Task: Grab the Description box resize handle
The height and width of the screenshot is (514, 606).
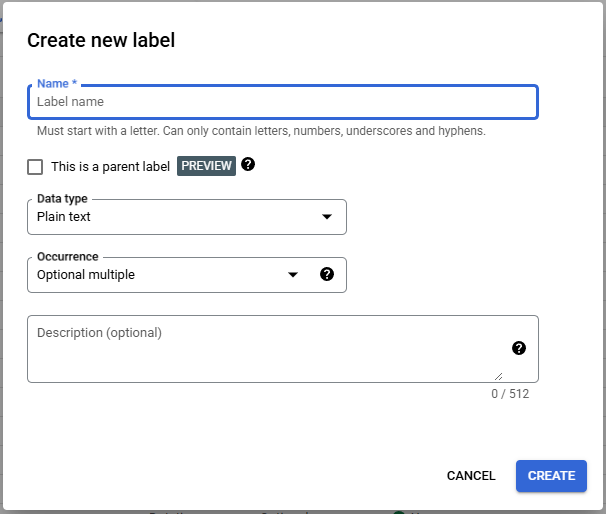Action: (x=498, y=376)
